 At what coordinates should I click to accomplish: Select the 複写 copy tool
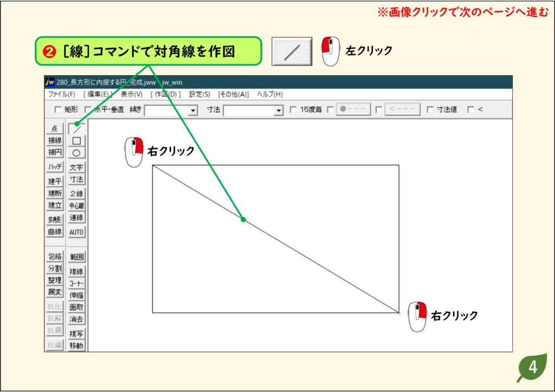pyautogui.click(x=76, y=334)
